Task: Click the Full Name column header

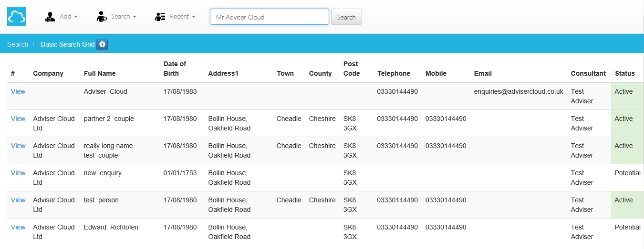Action: [x=100, y=73]
